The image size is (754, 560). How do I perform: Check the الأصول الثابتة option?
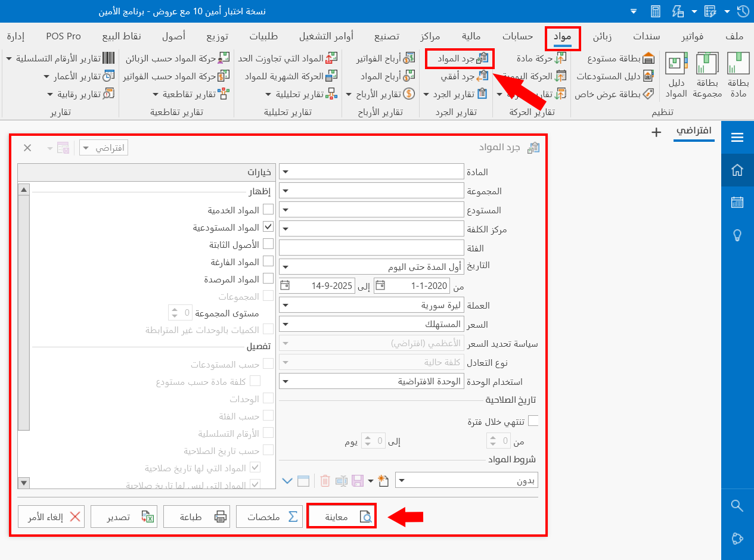click(x=268, y=244)
